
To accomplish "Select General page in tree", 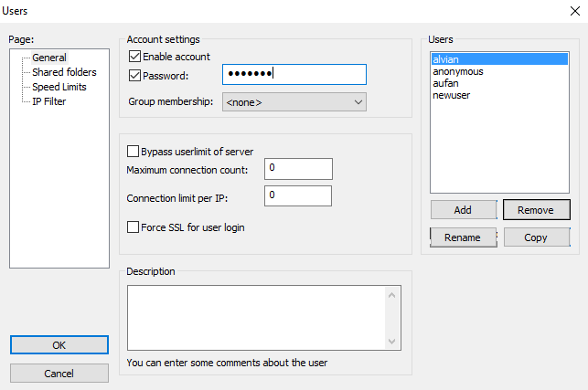I will tap(49, 58).
